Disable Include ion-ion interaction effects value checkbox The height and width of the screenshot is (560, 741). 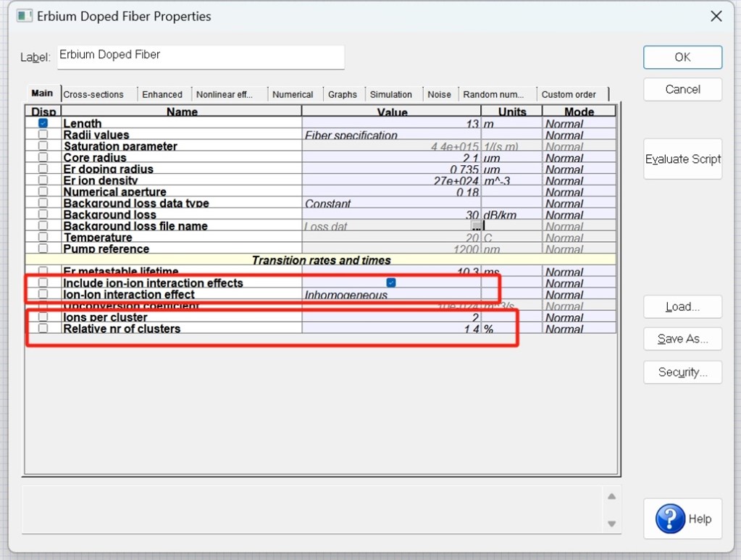[391, 283]
